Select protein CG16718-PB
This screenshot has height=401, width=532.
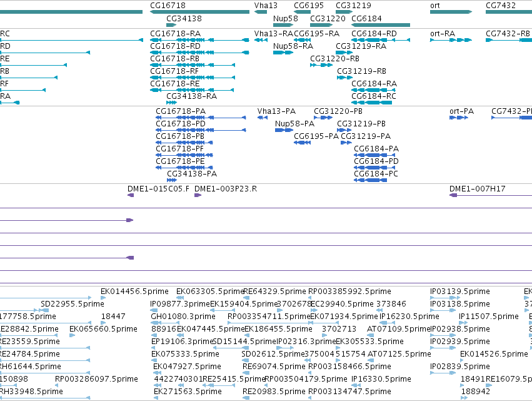coord(180,136)
